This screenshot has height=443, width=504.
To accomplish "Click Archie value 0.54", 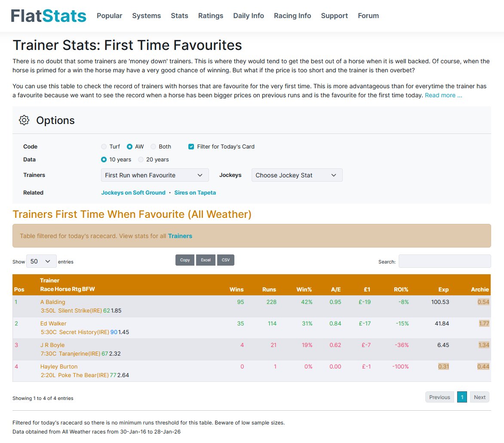I will click(x=483, y=302).
